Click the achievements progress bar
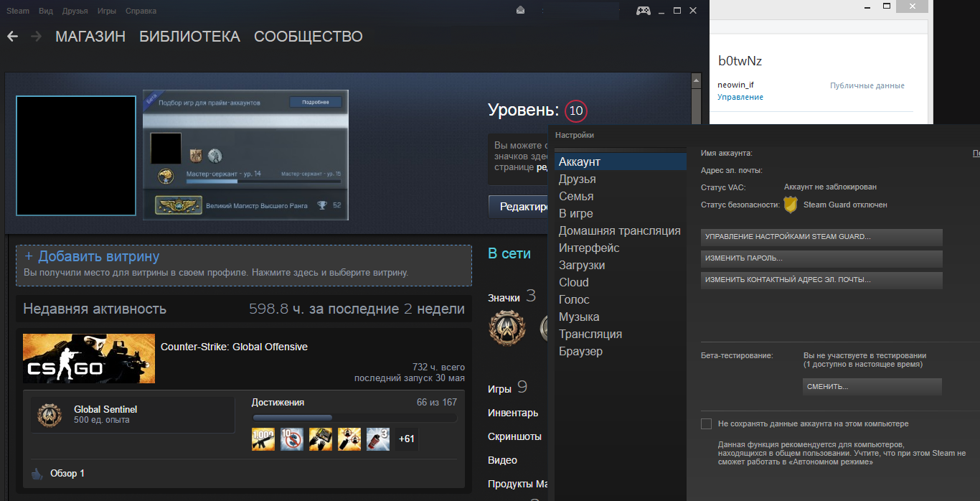The height and width of the screenshot is (501, 980). (354, 417)
